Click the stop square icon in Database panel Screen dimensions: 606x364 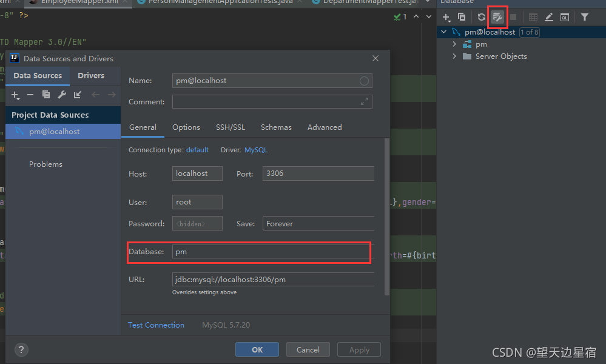coord(513,17)
